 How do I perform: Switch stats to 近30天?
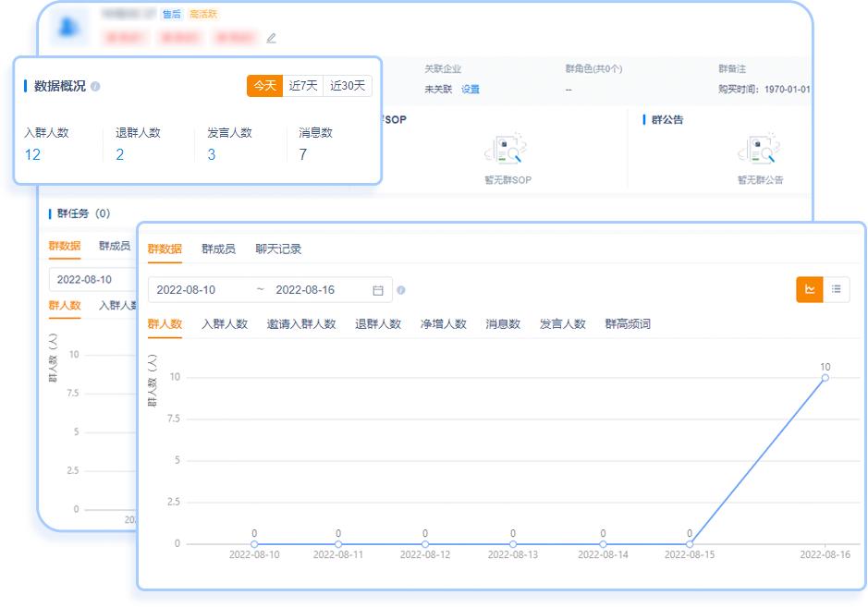pyautogui.click(x=348, y=85)
